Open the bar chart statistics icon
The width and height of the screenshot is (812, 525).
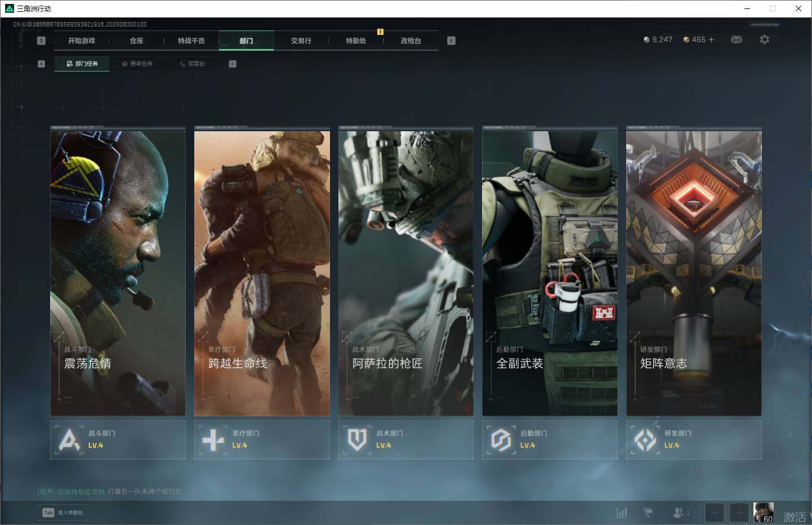(x=622, y=513)
